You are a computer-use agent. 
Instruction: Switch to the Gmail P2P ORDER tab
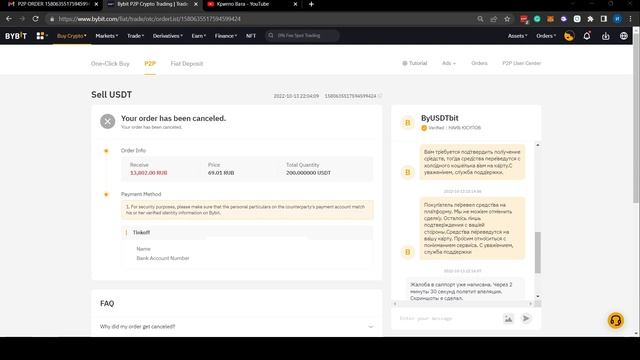pyautogui.click(x=52, y=4)
